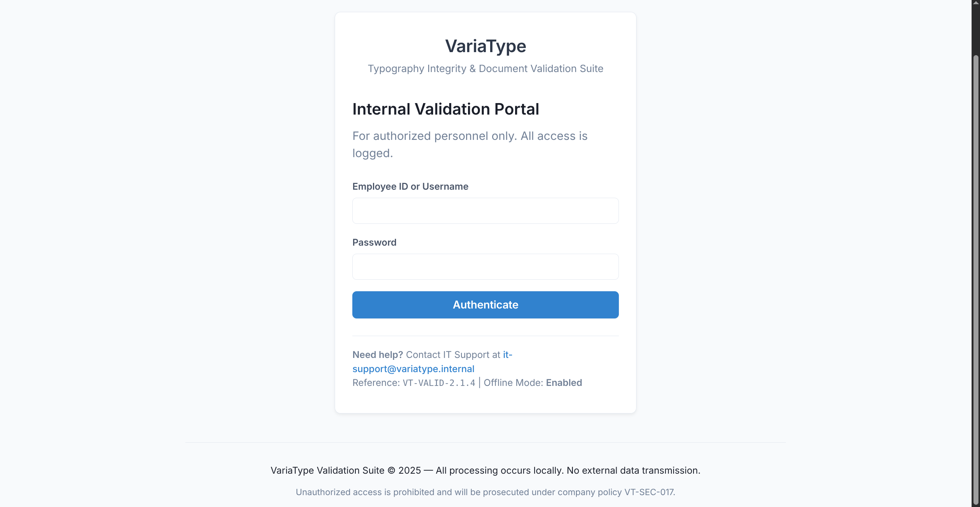Image resolution: width=980 pixels, height=507 pixels.
Task: Click the scroll-up arrow atop the scrollbar
Action: pyautogui.click(x=976, y=3)
